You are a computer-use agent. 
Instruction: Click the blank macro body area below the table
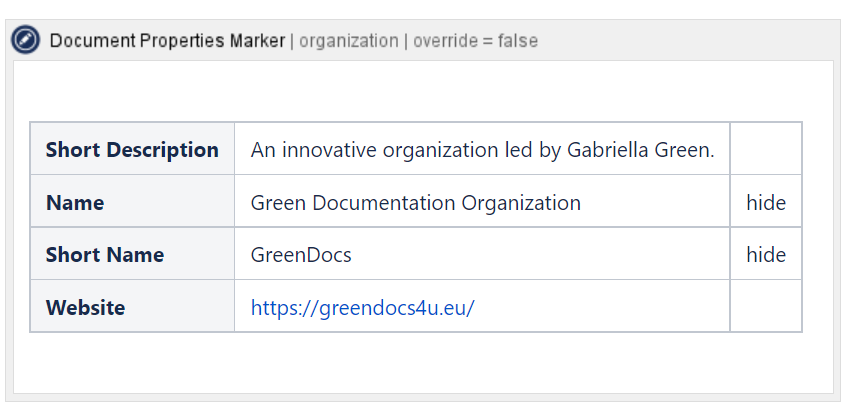(x=420, y=362)
